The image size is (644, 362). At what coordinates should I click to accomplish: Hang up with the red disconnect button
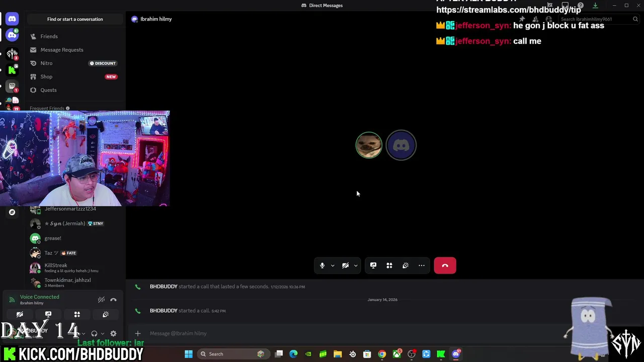pos(445,265)
